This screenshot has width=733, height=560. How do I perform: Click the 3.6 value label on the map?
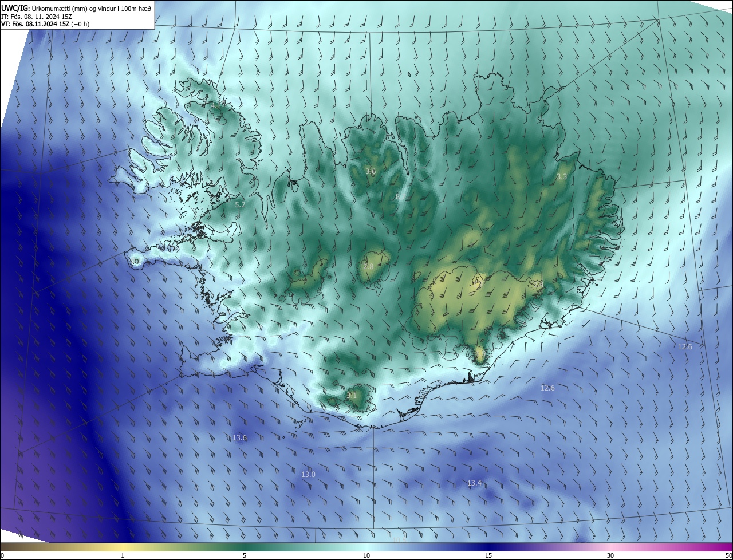(371, 172)
